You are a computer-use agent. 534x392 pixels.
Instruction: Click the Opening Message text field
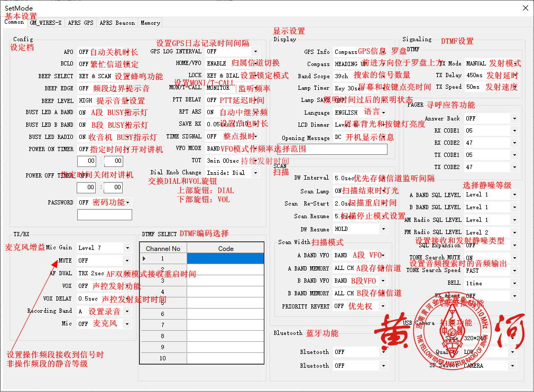click(332, 150)
